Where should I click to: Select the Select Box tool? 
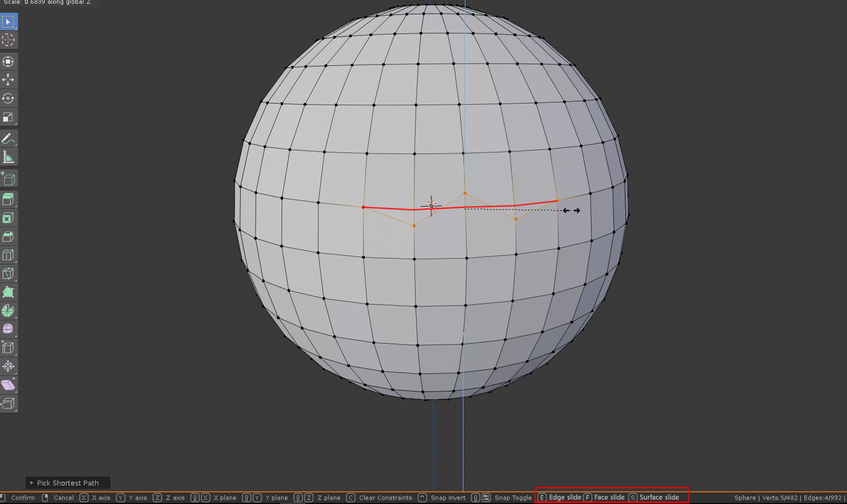pyautogui.click(x=9, y=22)
